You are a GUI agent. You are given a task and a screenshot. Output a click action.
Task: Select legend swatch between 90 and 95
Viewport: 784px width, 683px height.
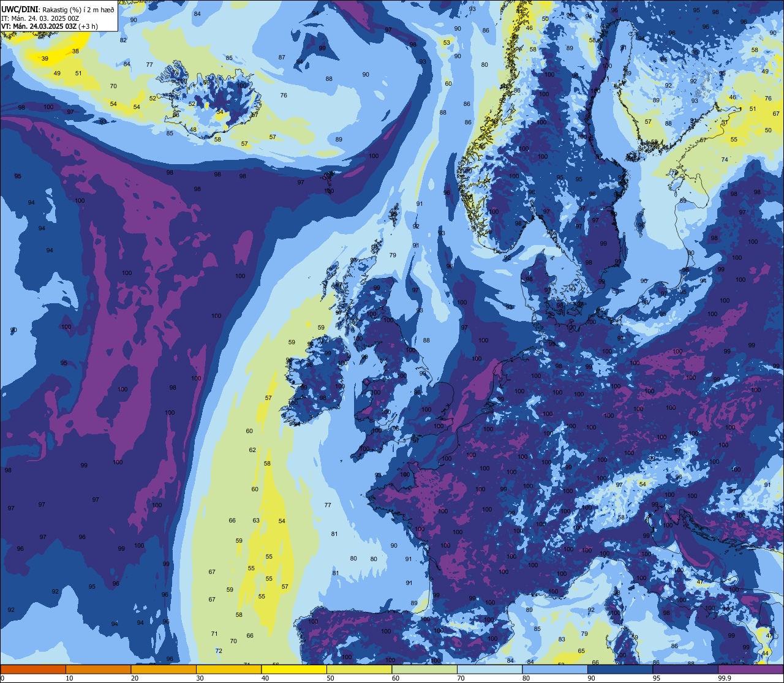pyautogui.click(x=620, y=670)
